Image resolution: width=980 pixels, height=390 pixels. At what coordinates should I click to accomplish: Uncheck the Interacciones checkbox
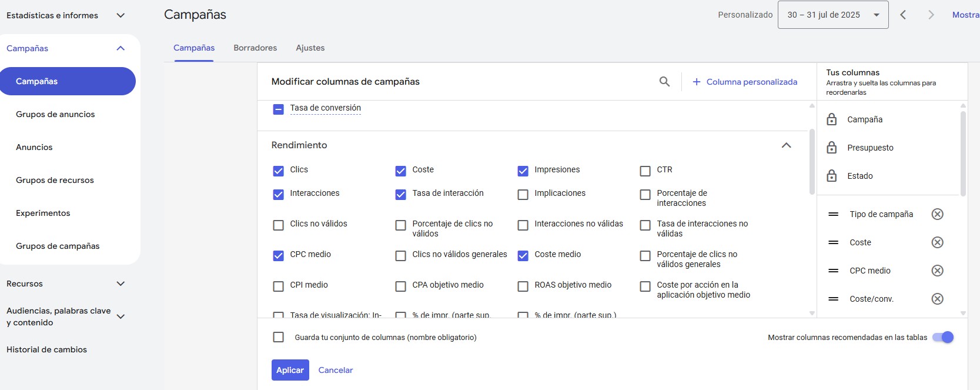point(279,195)
